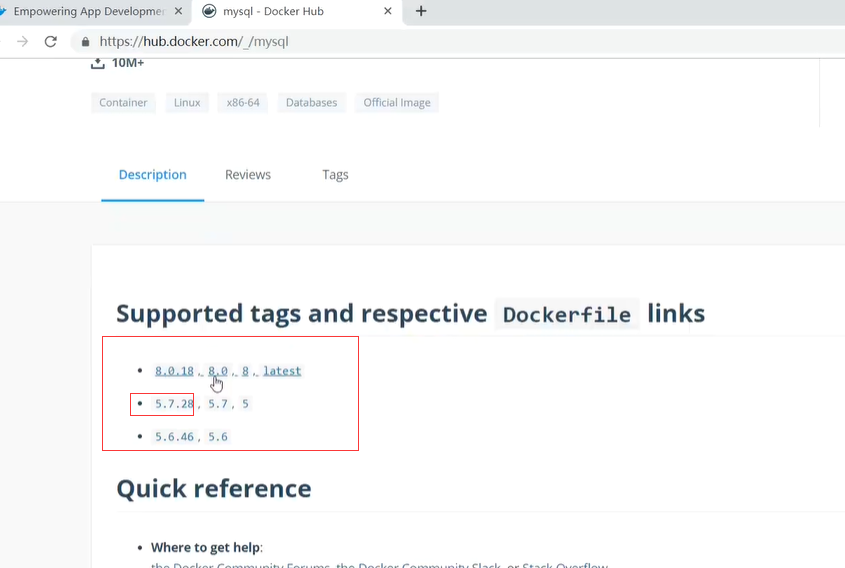Open the 5.7 tag link
845x568 pixels.
(218, 404)
